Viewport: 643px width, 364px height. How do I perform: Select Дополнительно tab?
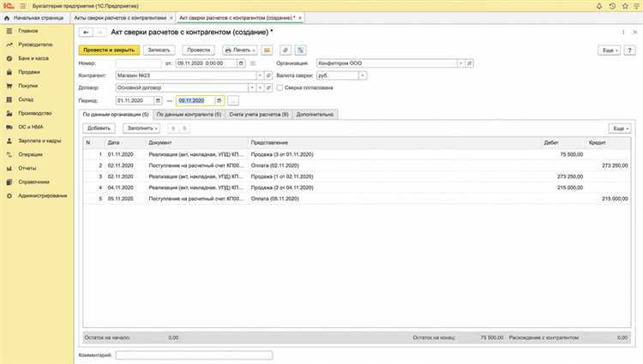[x=315, y=115]
